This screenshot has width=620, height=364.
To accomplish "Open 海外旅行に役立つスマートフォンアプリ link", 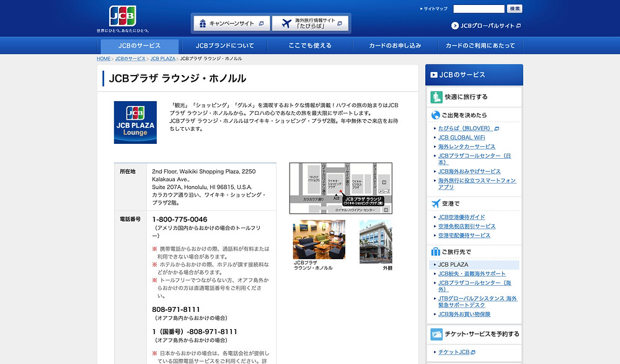I will pos(477,184).
